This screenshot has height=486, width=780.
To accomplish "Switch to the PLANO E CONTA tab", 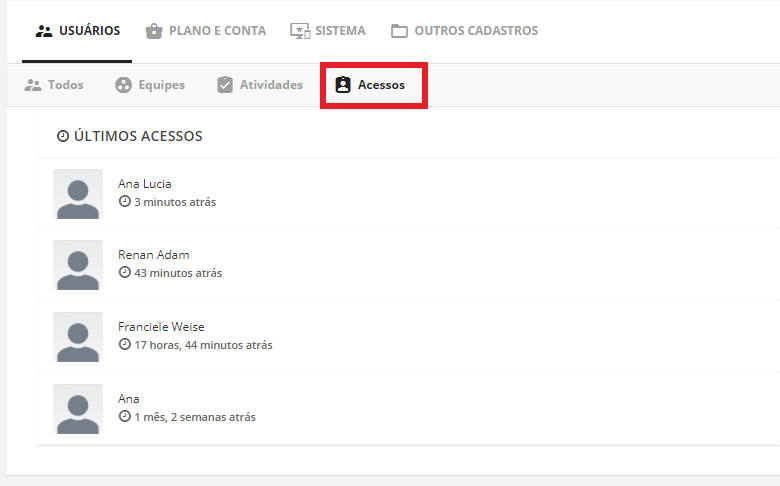I will [x=217, y=31].
